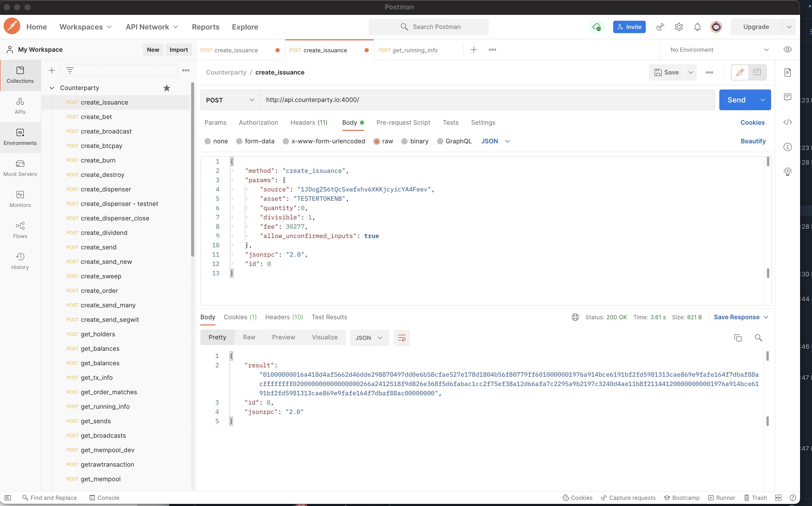Select the none body radio button

click(208, 141)
